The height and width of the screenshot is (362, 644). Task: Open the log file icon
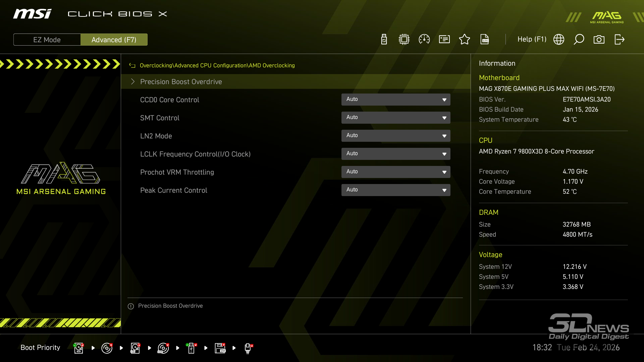(x=485, y=40)
